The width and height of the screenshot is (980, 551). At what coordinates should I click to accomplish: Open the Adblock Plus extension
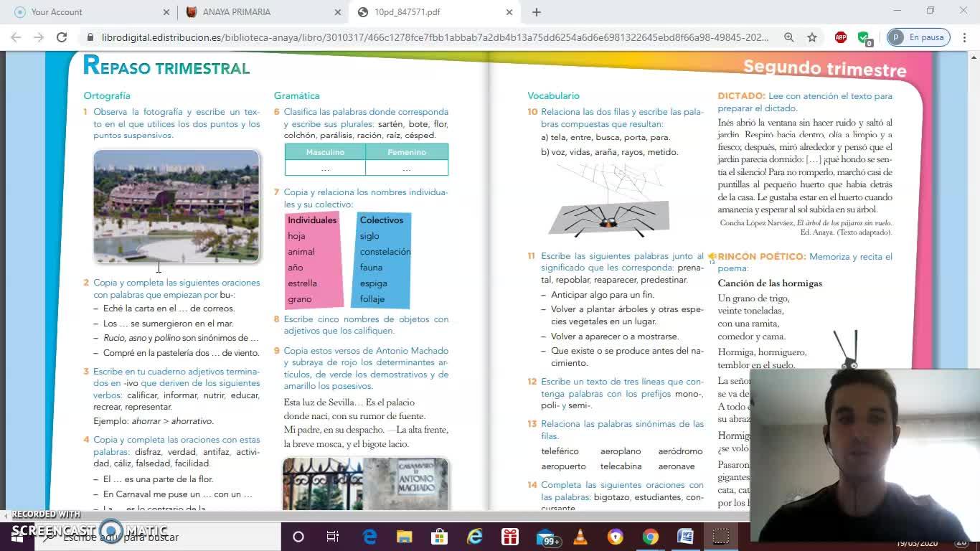tap(841, 37)
